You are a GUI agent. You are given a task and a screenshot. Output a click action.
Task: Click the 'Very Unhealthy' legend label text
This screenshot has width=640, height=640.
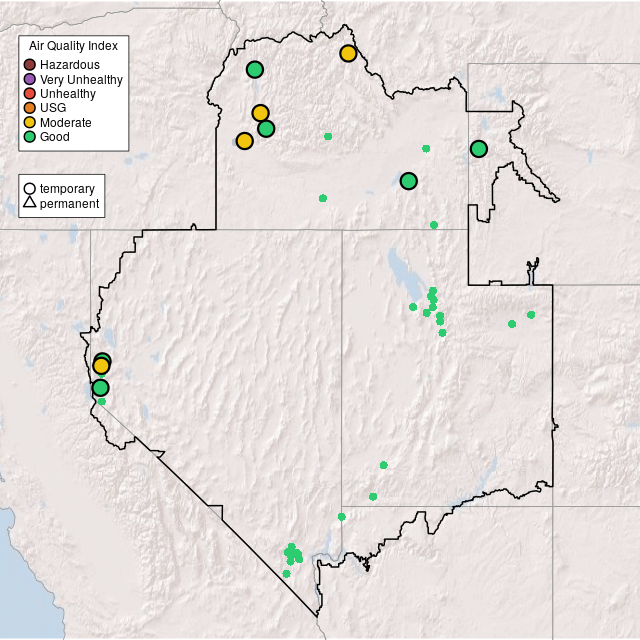81,79
